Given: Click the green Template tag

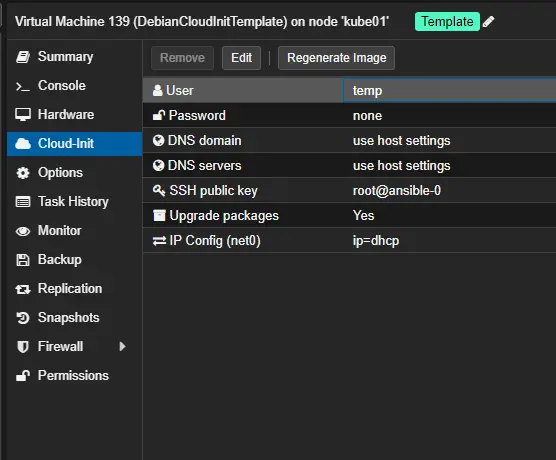Looking at the screenshot, I should (447, 22).
